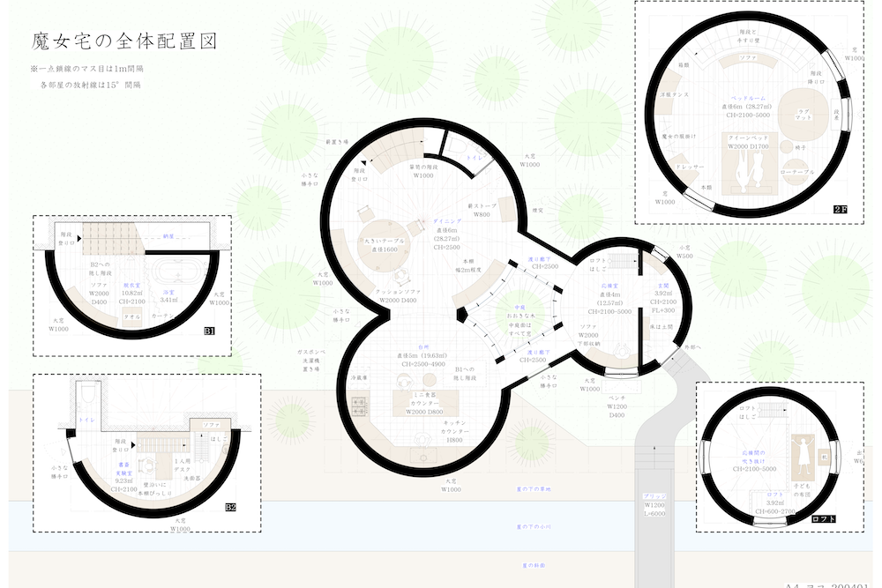
Task: Click the stove burners in the kitchen
Action: (x=361, y=406)
